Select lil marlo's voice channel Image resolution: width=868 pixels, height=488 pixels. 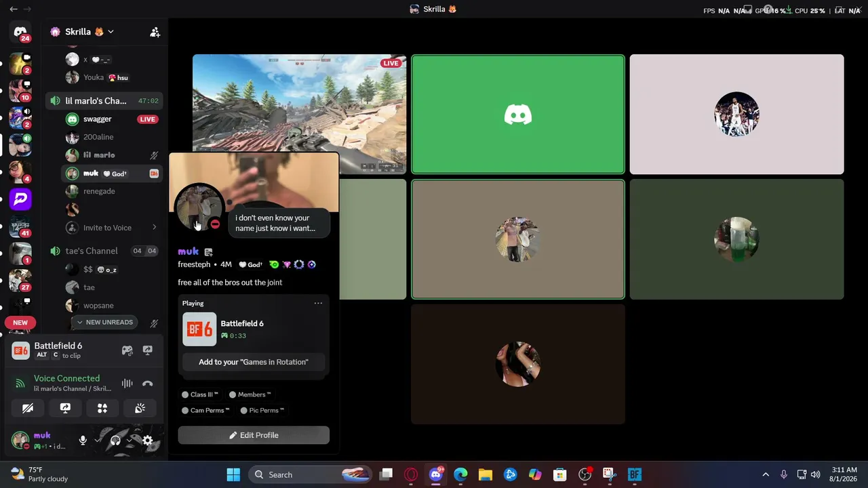tap(104, 101)
